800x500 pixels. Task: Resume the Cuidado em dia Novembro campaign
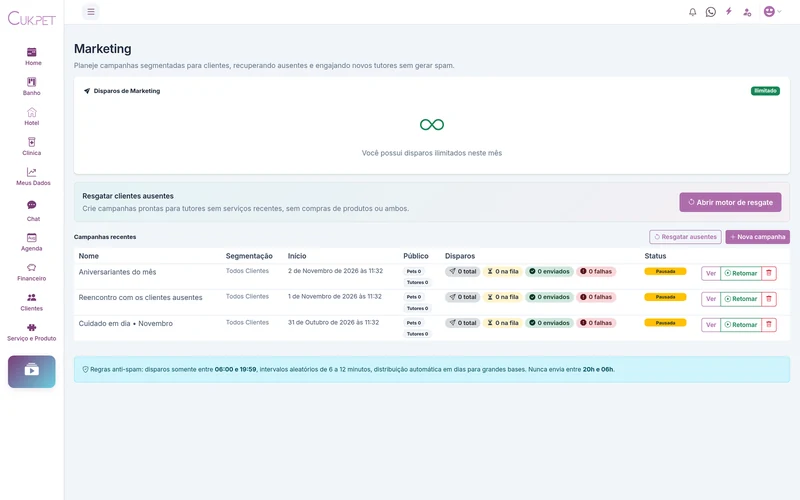(741, 324)
